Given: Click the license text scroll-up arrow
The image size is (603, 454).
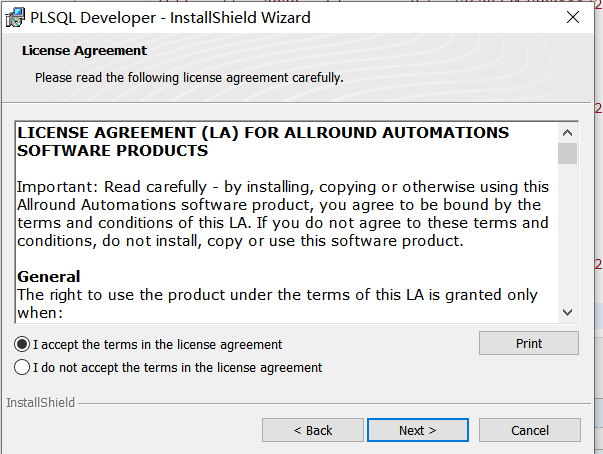Looking at the screenshot, I should tap(567, 133).
